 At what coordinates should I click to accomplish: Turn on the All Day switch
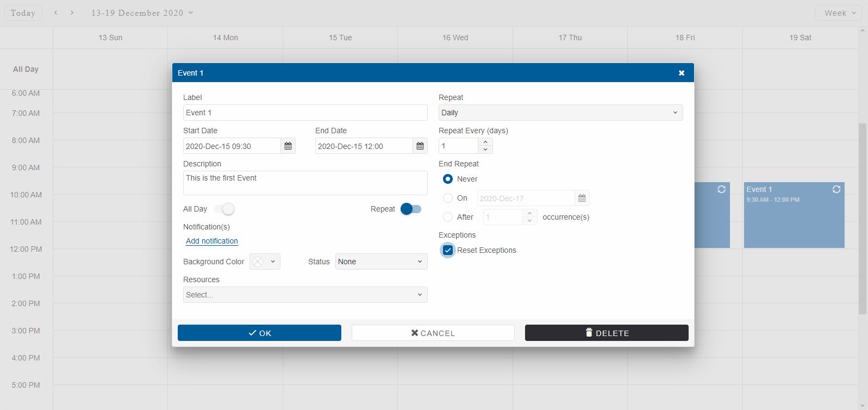coord(224,209)
